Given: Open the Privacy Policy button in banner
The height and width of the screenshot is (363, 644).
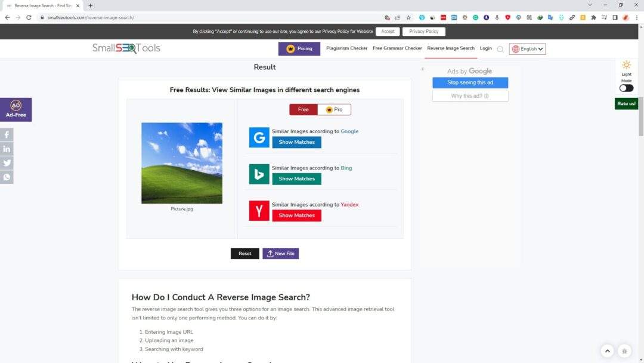Looking at the screenshot, I should (423, 32).
